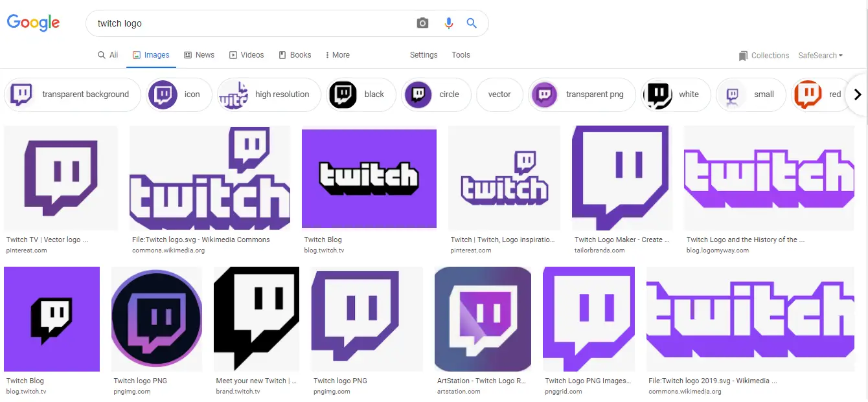This screenshot has width=868, height=402.
Task: Open the tailorbrands.com source link
Action: (x=600, y=251)
